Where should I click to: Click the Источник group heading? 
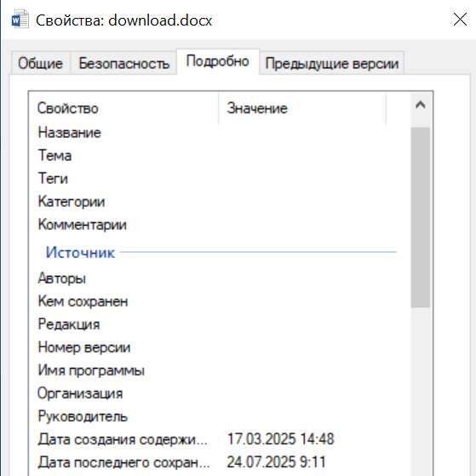pyautogui.click(x=80, y=252)
